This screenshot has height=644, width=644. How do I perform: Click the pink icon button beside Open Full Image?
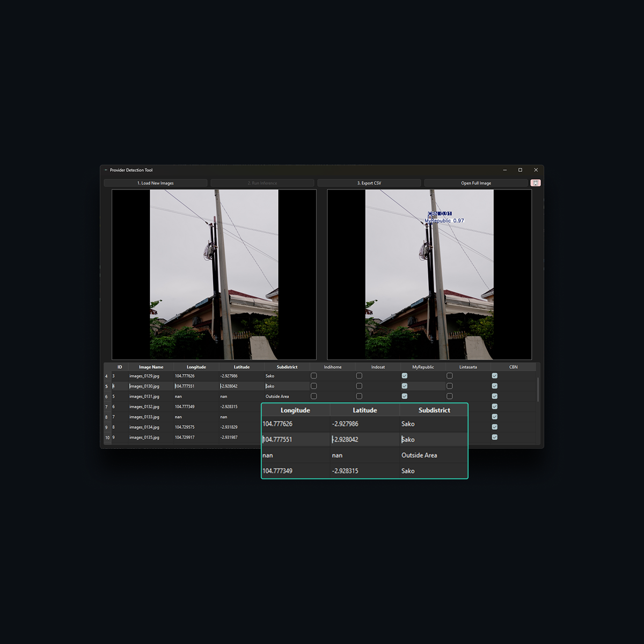click(535, 183)
